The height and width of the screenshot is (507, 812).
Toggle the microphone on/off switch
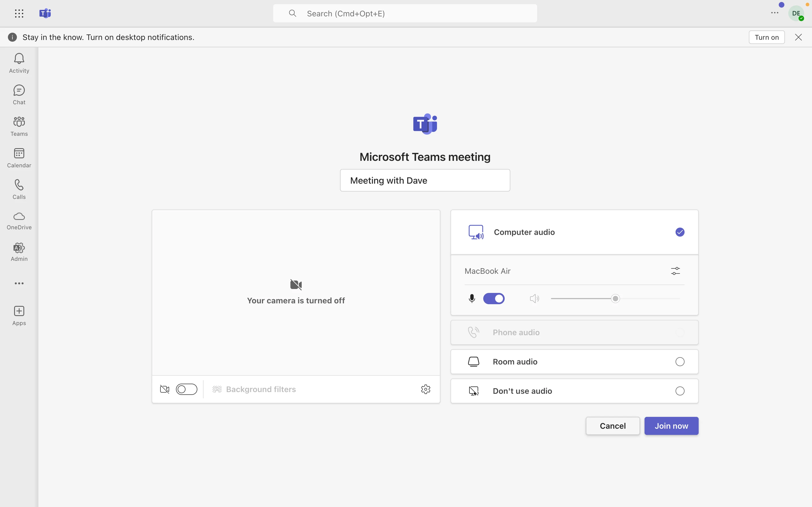[x=493, y=299]
